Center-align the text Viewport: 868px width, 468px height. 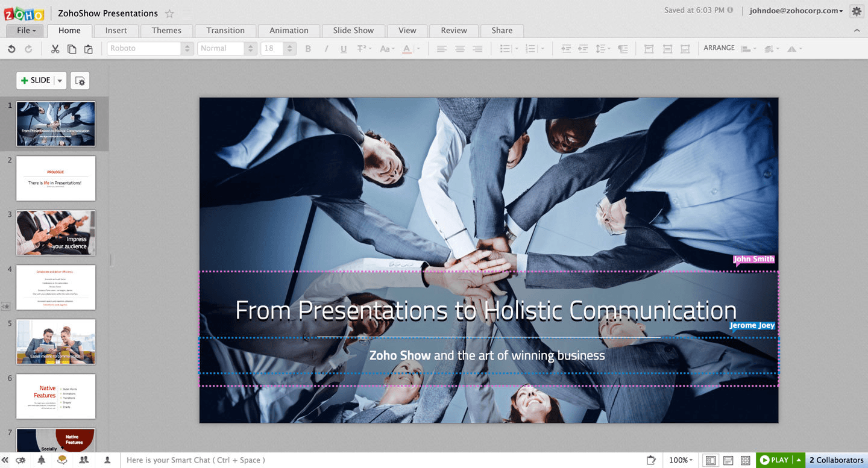[460, 49]
